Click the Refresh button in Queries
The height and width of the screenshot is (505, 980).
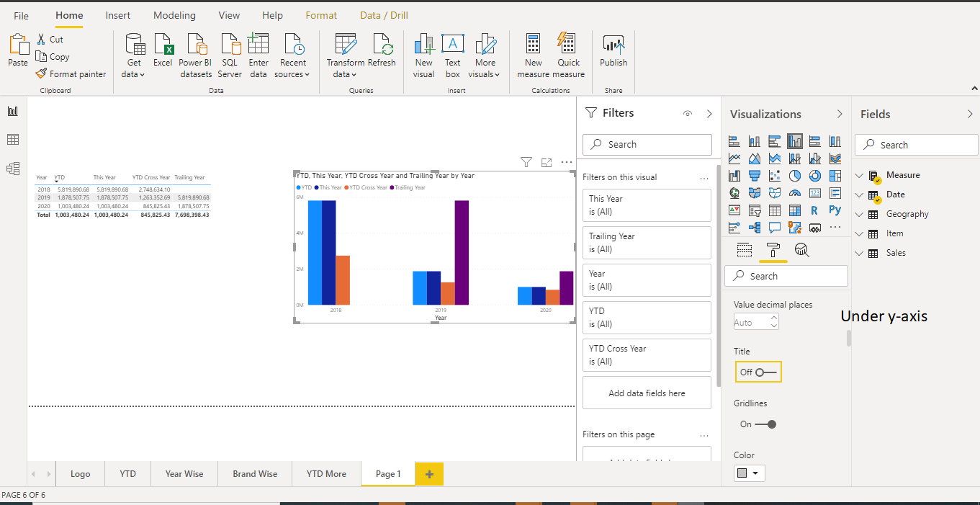[382, 50]
